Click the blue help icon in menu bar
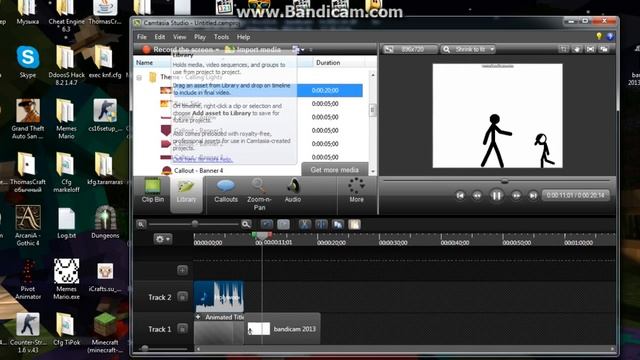Screen dimensions: 640x360 (610, 36)
